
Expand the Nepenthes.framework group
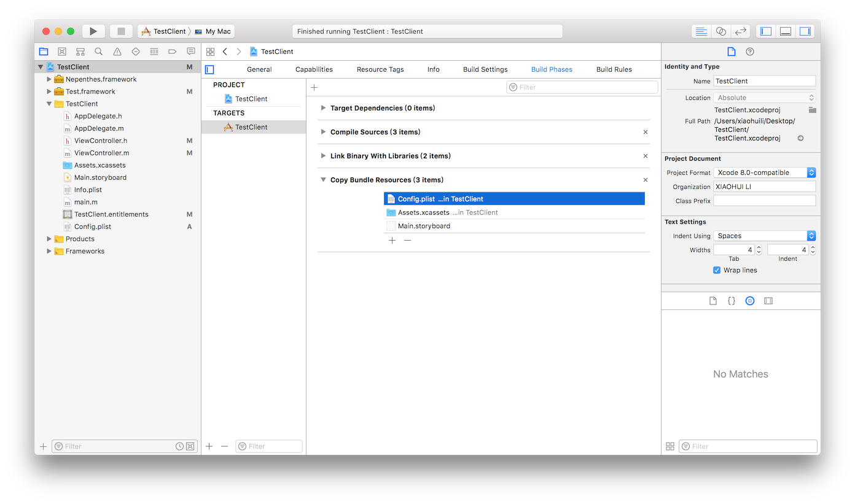pyautogui.click(x=49, y=79)
